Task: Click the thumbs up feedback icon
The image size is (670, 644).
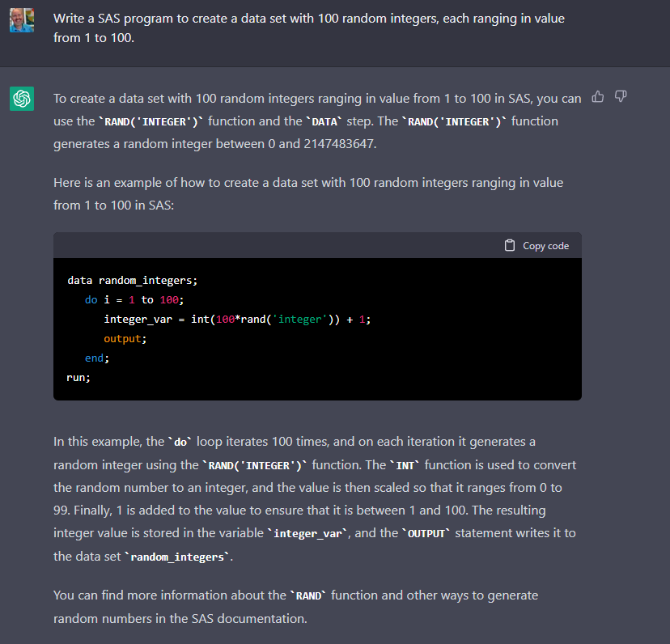Action: pyautogui.click(x=598, y=97)
